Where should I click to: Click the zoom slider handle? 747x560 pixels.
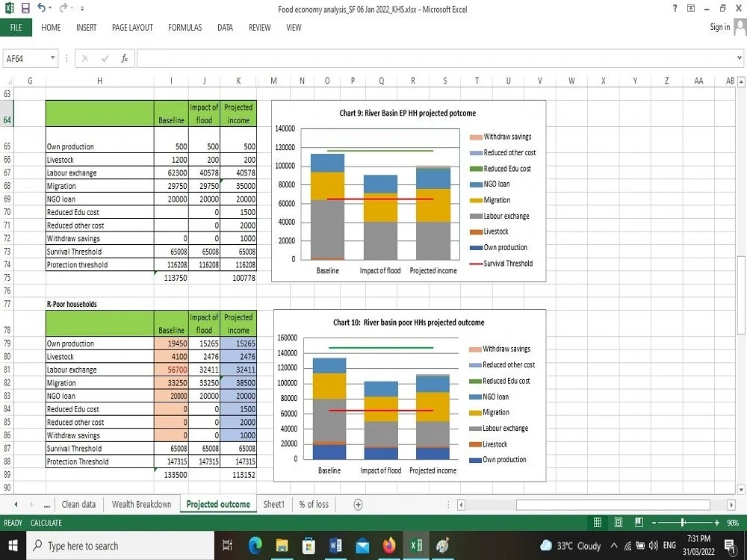(x=684, y=523)
